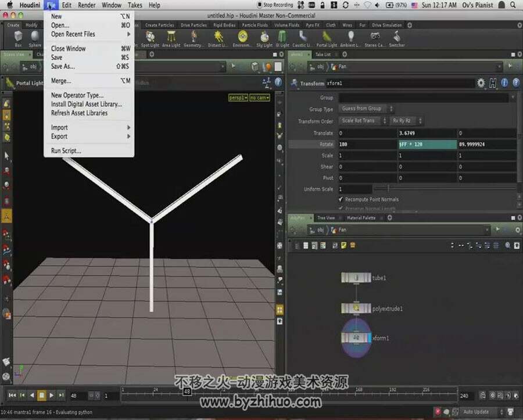Toggle the red record button in status bar
This screenshot has width=523, height=420.
point(438,412)
